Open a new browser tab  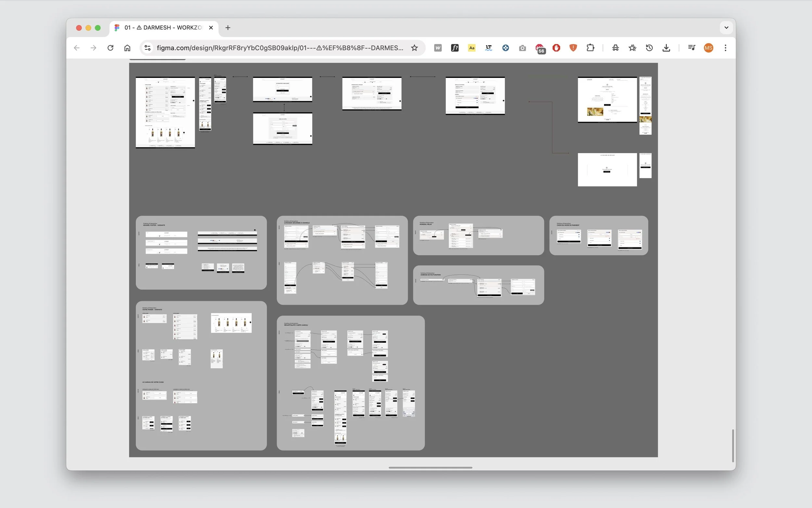228,28
